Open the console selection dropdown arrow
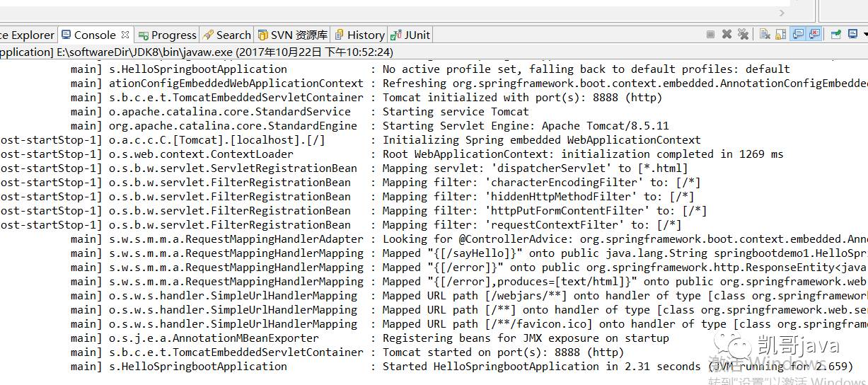Image resolution: width=868 pixels, height=385 pixels. [x=865, y=35]
